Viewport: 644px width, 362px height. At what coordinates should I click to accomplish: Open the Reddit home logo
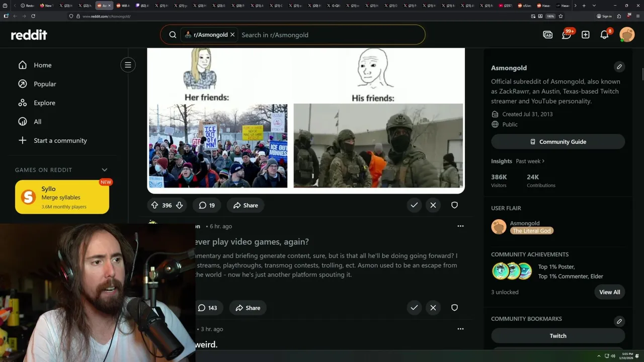[29, 35]
